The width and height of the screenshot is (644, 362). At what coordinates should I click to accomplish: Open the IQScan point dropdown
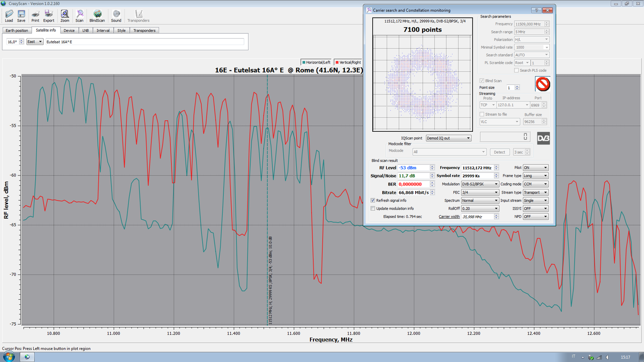coord(448,138)
